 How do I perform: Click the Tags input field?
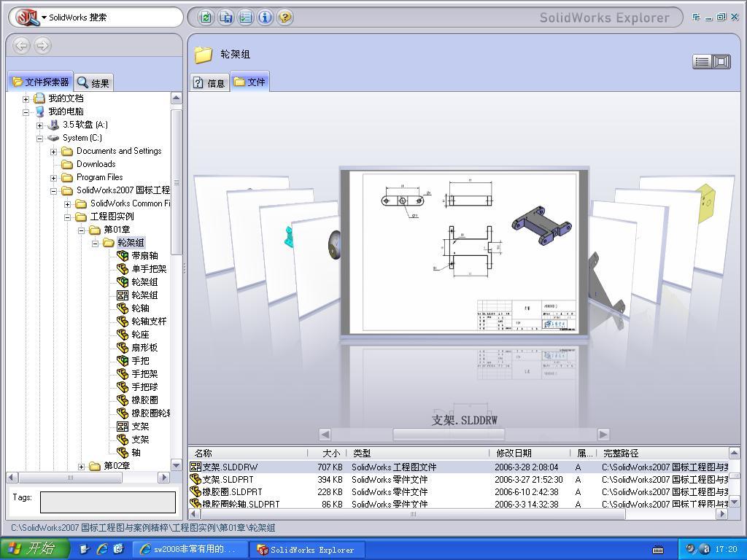[107, 502]
